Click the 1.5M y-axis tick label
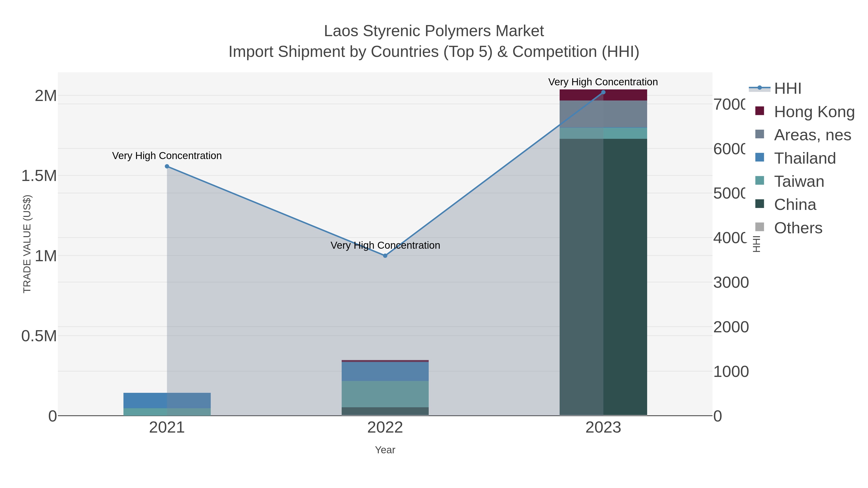 [39, 176]
